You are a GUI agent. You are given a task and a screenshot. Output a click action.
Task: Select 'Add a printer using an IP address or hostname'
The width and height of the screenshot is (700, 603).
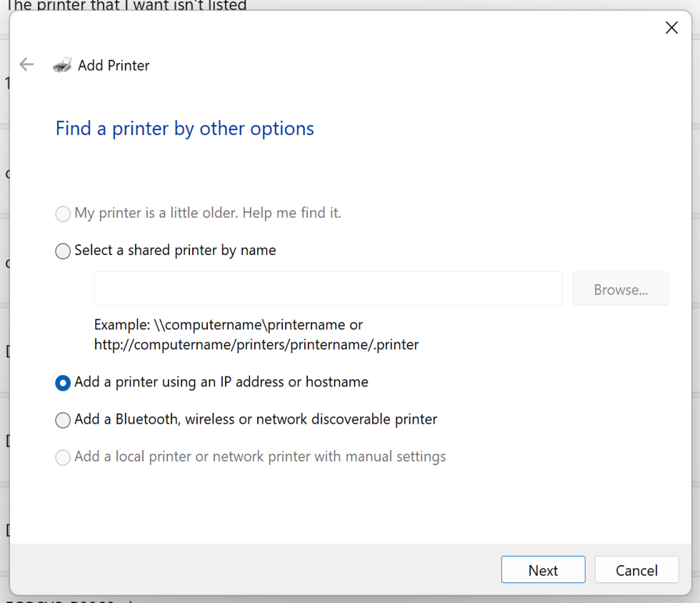coord(62,383)
